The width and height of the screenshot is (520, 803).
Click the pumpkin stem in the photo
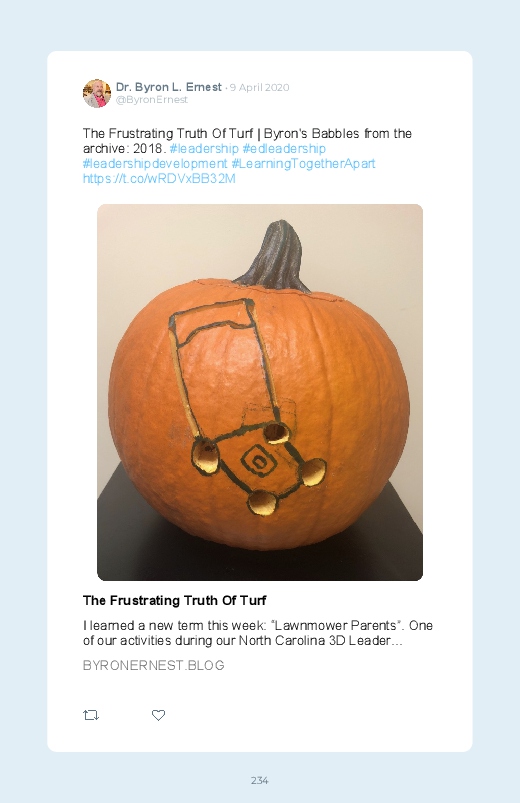pos(277,256)
